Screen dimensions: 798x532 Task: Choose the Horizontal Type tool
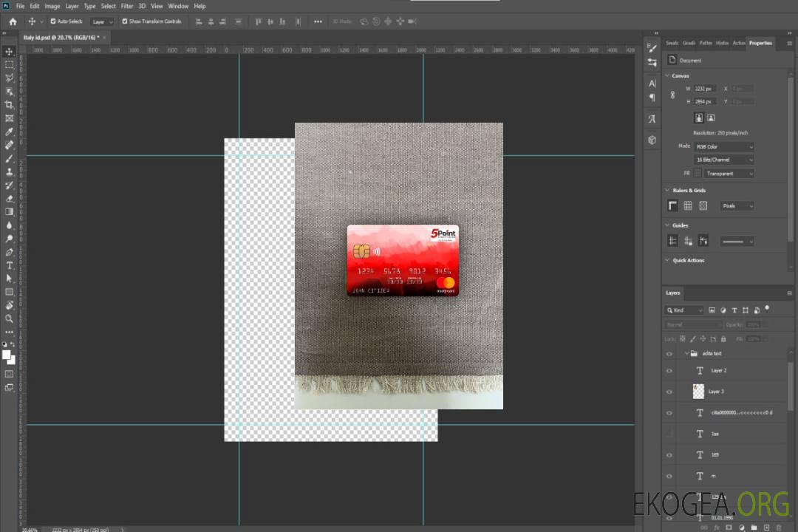[x=9, y=265]
